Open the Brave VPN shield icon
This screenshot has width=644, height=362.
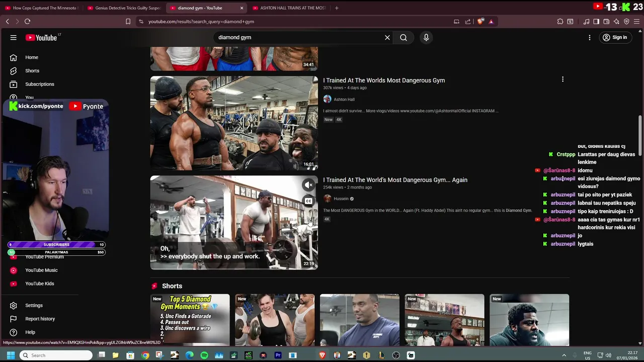pyautogui.click(x=626, y=22)
